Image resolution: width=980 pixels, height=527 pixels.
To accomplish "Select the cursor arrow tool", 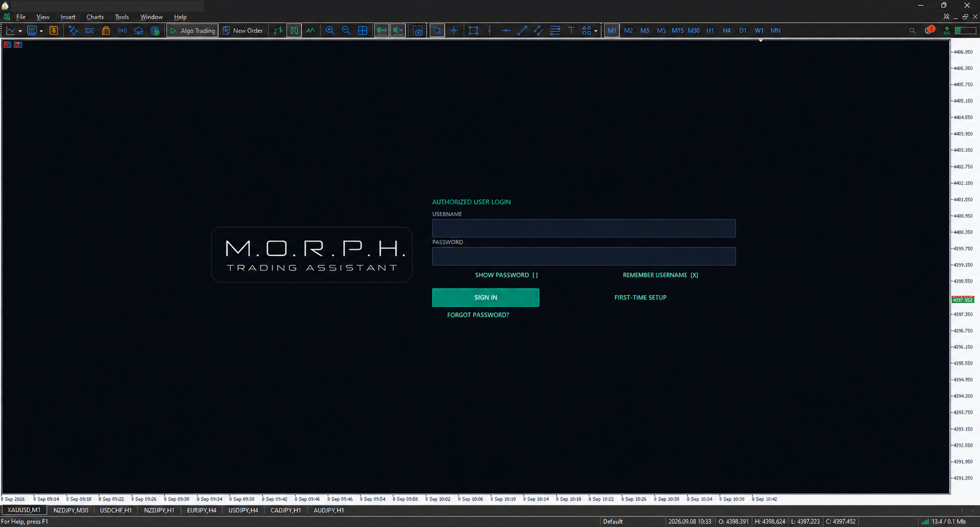I will [437, 30].
